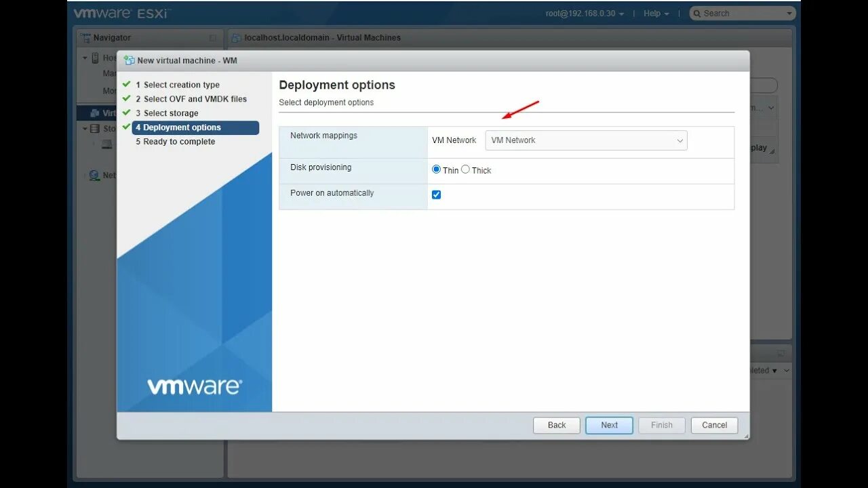Click the magnifier icon in Search box
The width and height of the screenshot is (868, 488).
pos(697,14)
